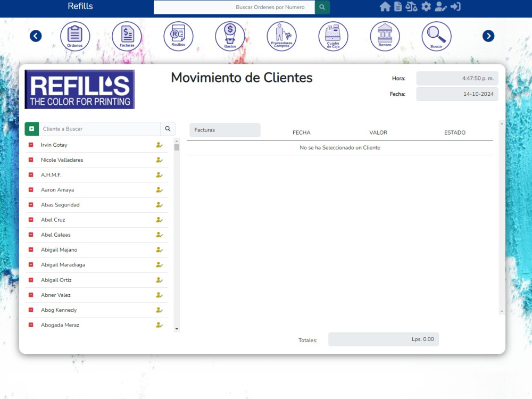Open the Facturas module icon
Viewport: 532px width, 399px height.
coord(127,36)
